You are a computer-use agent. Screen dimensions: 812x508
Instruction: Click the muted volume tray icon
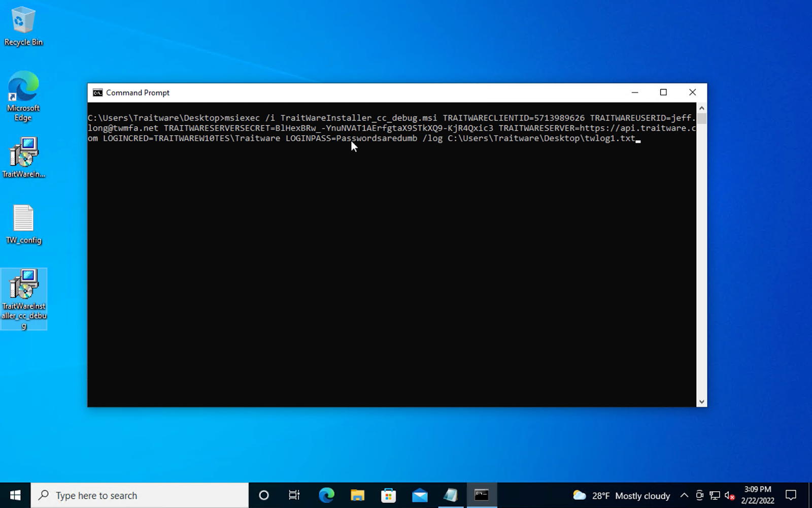click(730, 495)
